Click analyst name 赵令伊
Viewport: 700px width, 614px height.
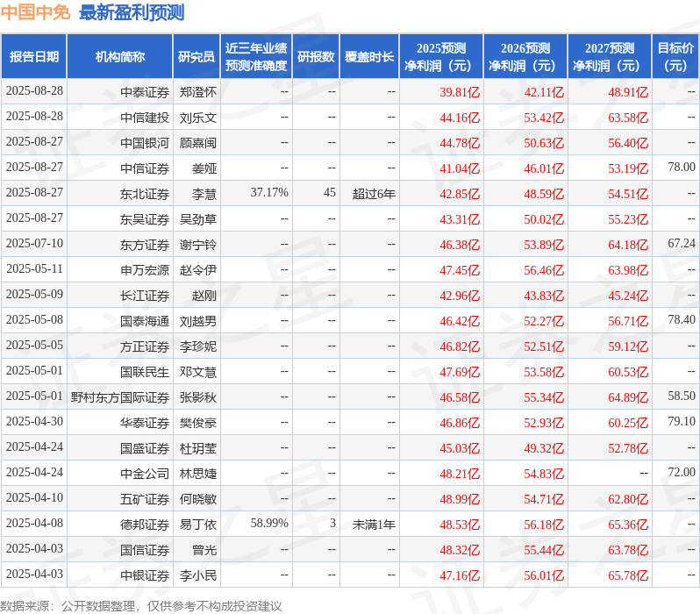pos(198,271)
